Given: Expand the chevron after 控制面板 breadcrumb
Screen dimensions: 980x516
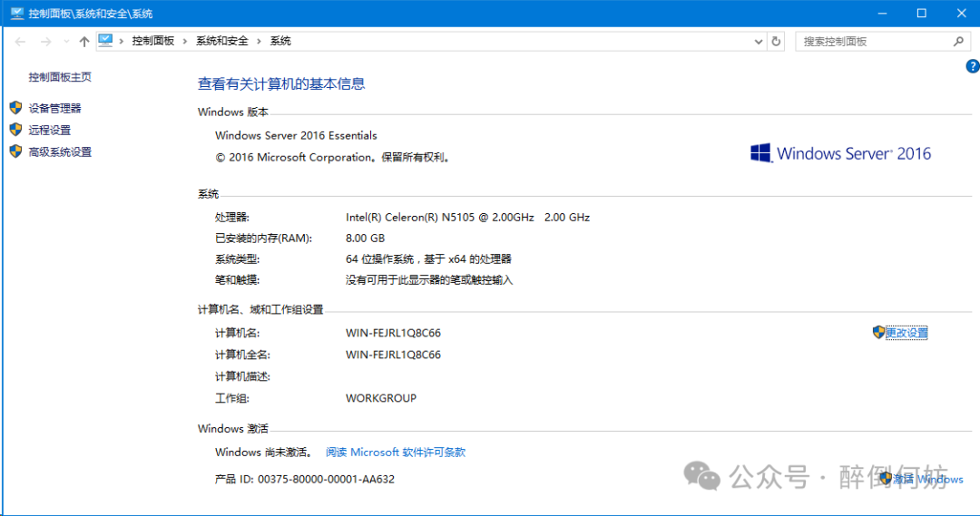Looking at the screenshot, I should pos(185,42).
